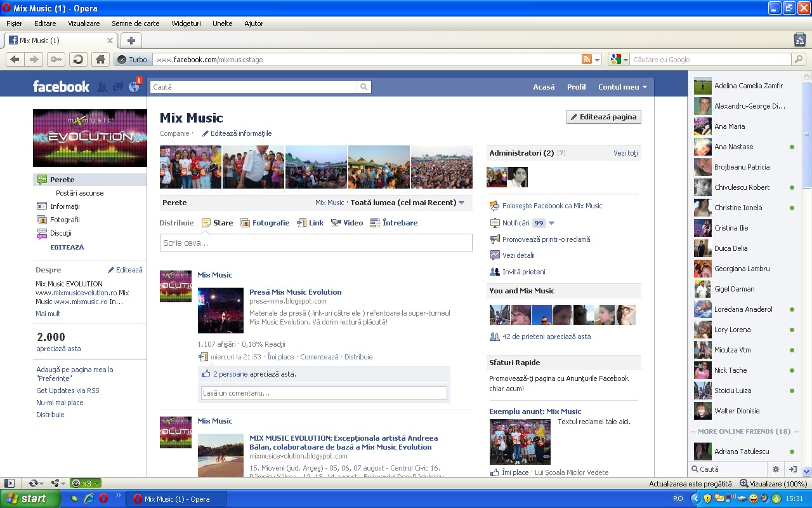Open the Fișier menu
The width and height of the screenshot is (812, 508).
pos(14,23)
